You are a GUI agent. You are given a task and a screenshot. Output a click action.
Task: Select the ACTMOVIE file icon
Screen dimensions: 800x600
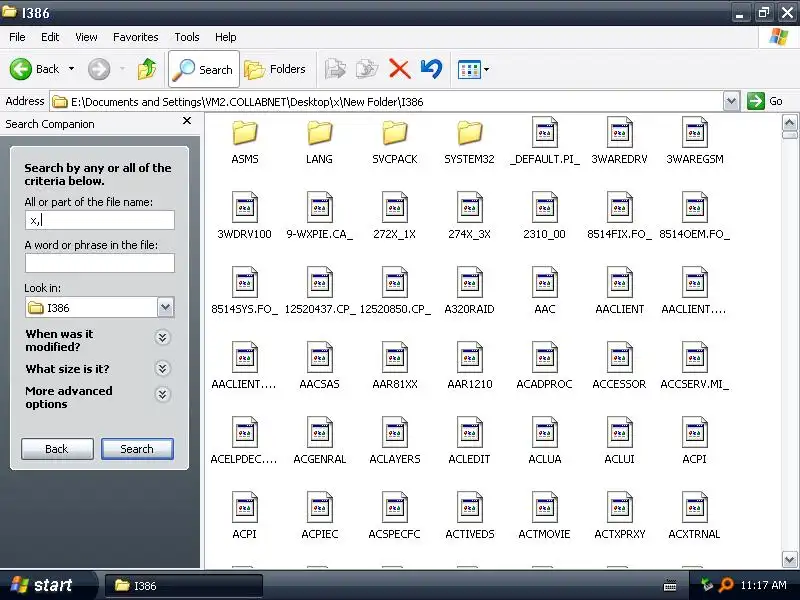coord(545,507)
